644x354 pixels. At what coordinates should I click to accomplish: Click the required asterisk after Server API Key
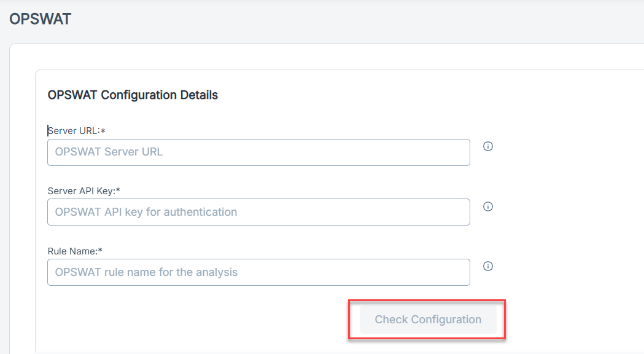[118, 190]
